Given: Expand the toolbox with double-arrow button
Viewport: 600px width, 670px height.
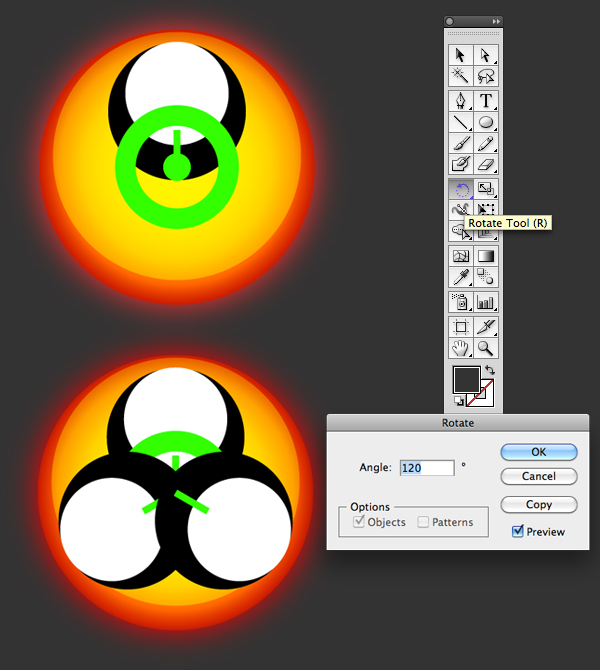Looking at the screenshot, I should 496,21.
